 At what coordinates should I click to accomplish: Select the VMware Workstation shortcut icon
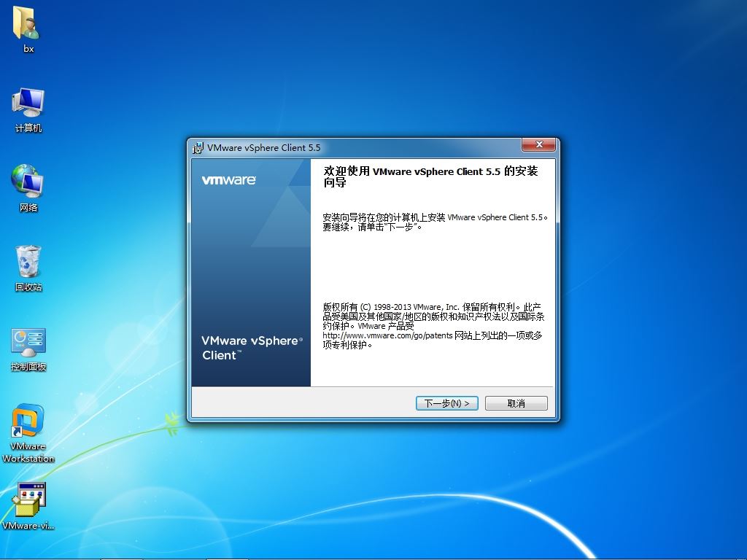(28, 421)
